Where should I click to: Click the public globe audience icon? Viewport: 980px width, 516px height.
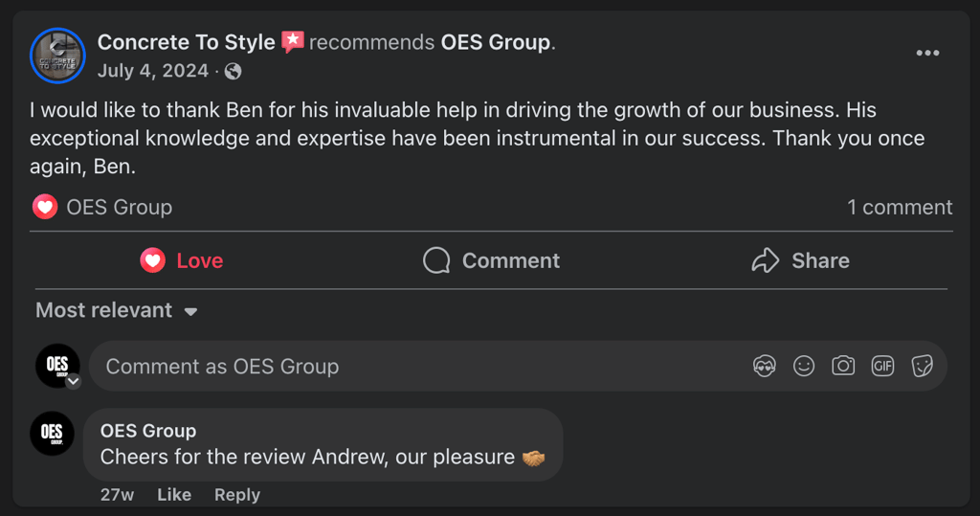tap(233, 71)
